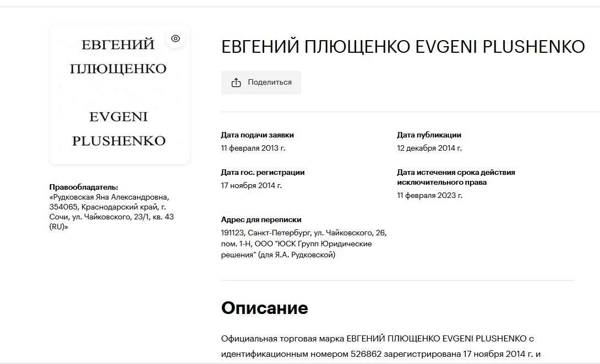Toggle the eye icon on trademark image
Screen dimensions: 600x364
click(176, 38)
